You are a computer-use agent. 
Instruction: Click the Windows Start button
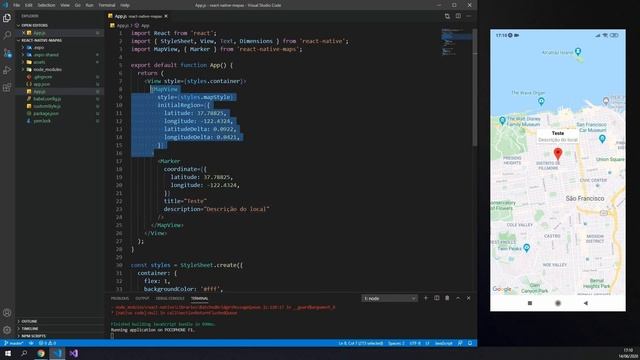8,353
